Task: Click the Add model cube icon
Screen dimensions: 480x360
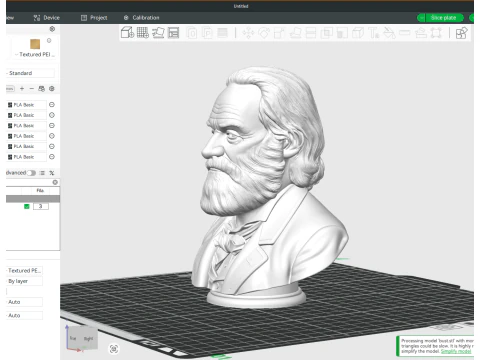Action: tap(127, 33)
